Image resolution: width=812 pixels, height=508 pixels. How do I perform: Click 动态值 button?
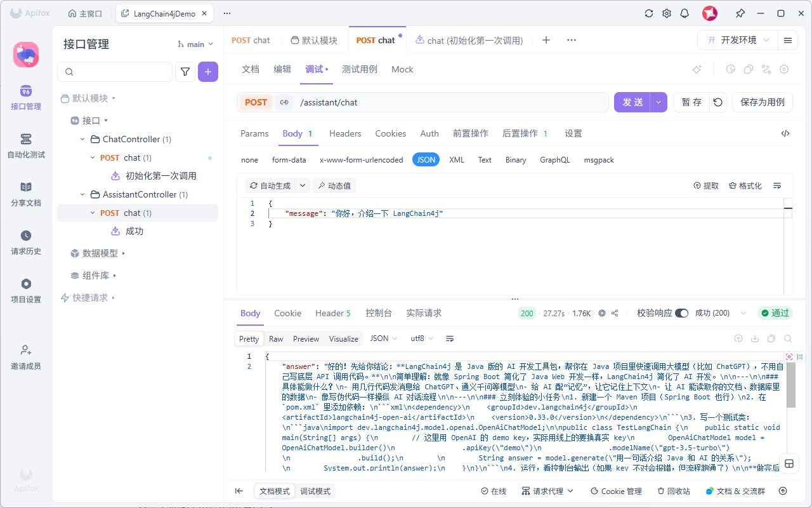point(334,185)
